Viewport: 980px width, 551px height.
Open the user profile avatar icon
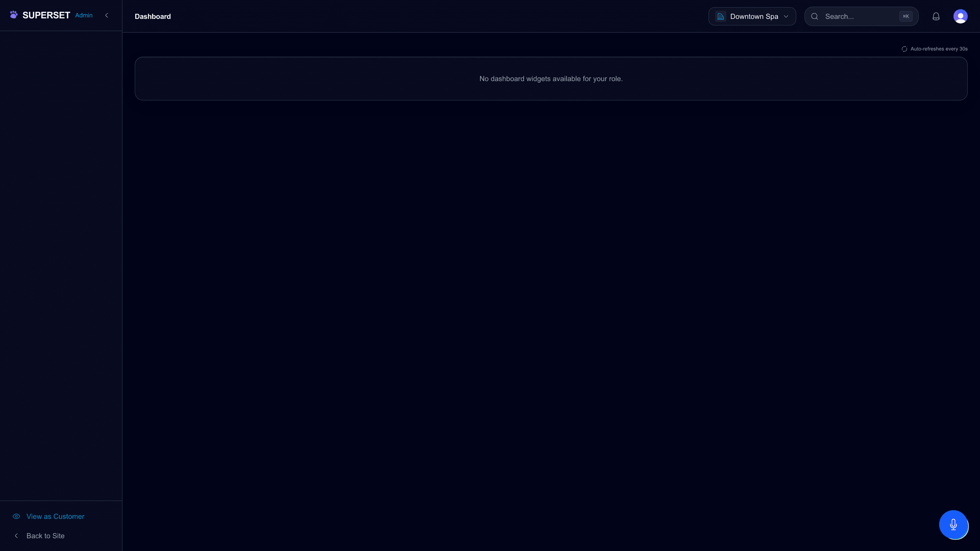(x=960, y=16)
